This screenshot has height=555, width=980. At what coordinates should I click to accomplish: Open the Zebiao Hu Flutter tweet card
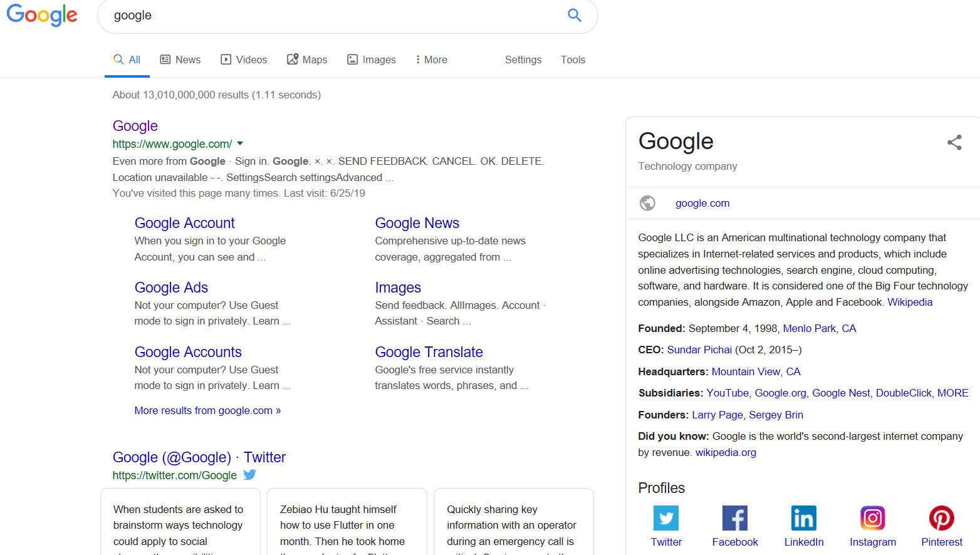[x=347, y=522]
